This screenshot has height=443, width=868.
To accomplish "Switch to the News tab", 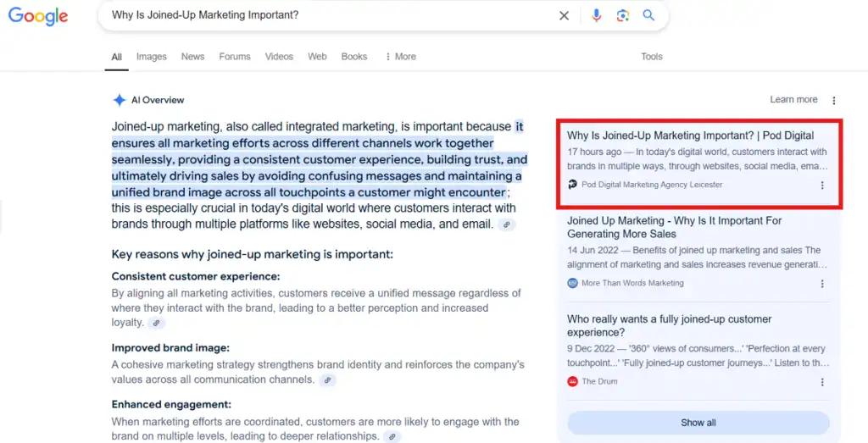I will tap(192, 57).
